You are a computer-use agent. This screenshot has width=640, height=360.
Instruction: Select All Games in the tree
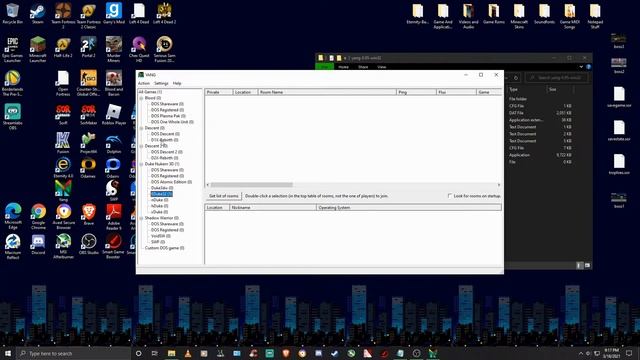coord(150,92)
